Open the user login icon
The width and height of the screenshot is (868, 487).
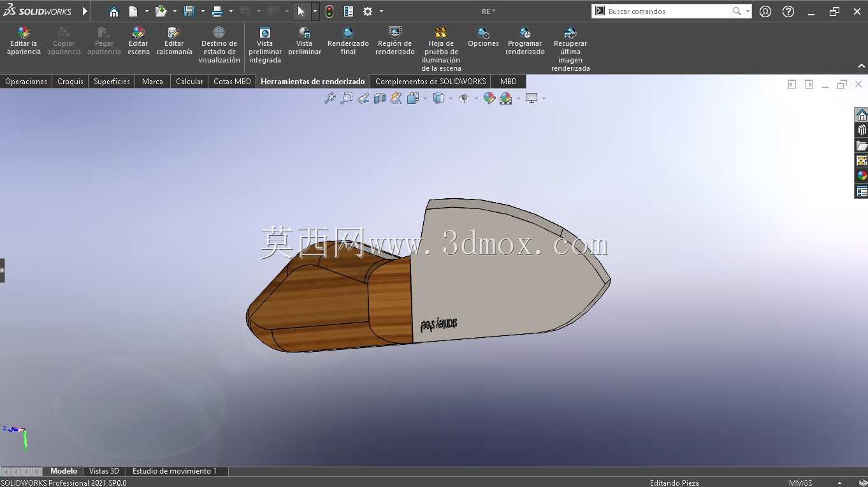click(765, 11)
